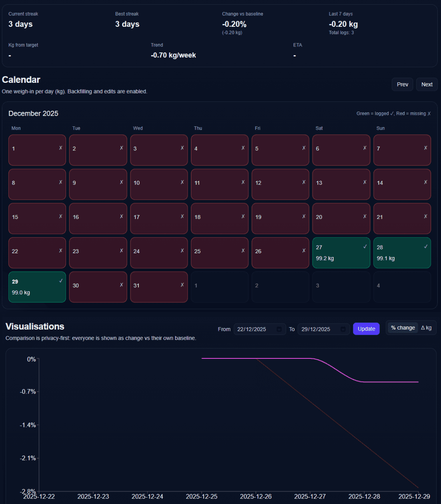Click the checkmark on December 27
Image resolution: width=441 pixels, height=504 pixels.
click(x=365, y=247)
